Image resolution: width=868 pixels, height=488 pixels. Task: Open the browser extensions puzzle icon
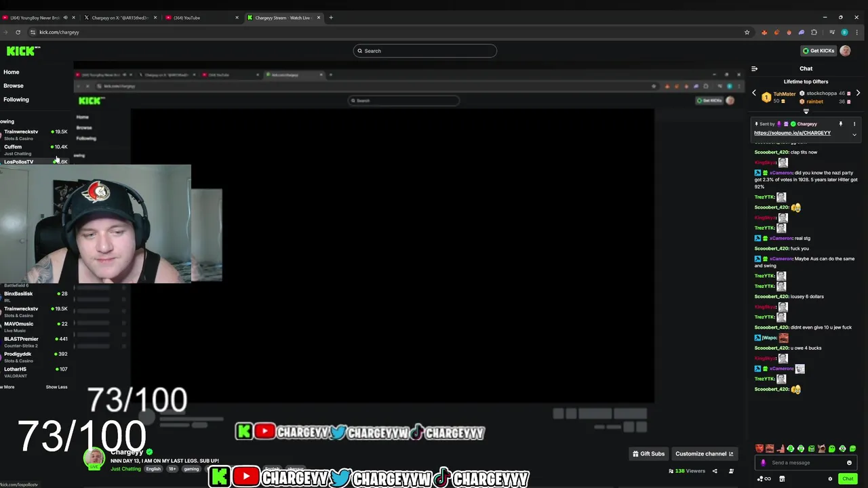click(814, 32)
